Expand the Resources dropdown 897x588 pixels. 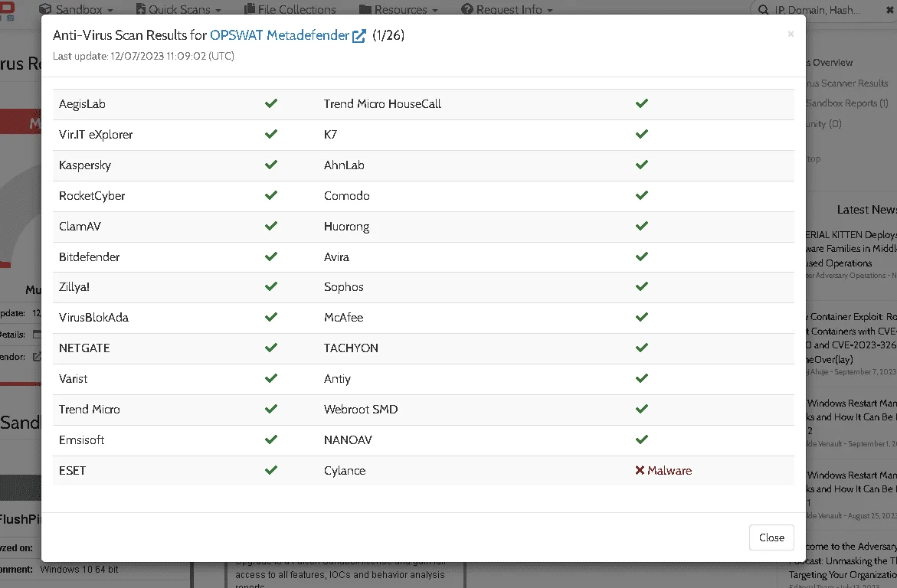[x=399, y=9]
